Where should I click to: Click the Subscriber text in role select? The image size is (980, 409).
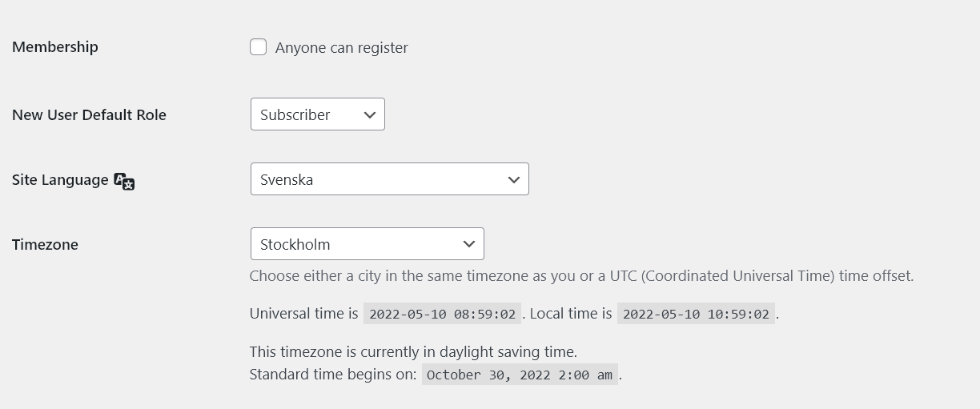[x=295, y=114]
